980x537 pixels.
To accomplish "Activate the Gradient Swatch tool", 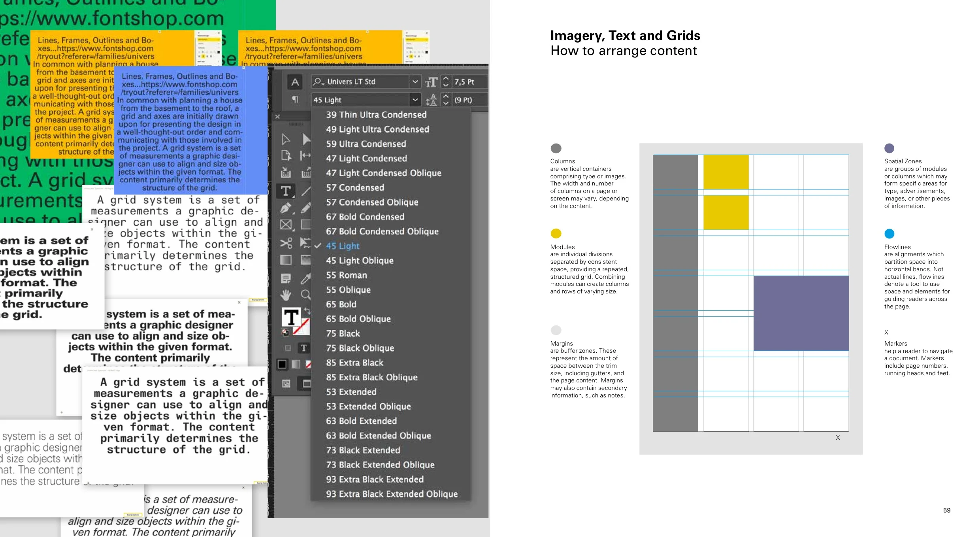I will click(x=286, y=260).
